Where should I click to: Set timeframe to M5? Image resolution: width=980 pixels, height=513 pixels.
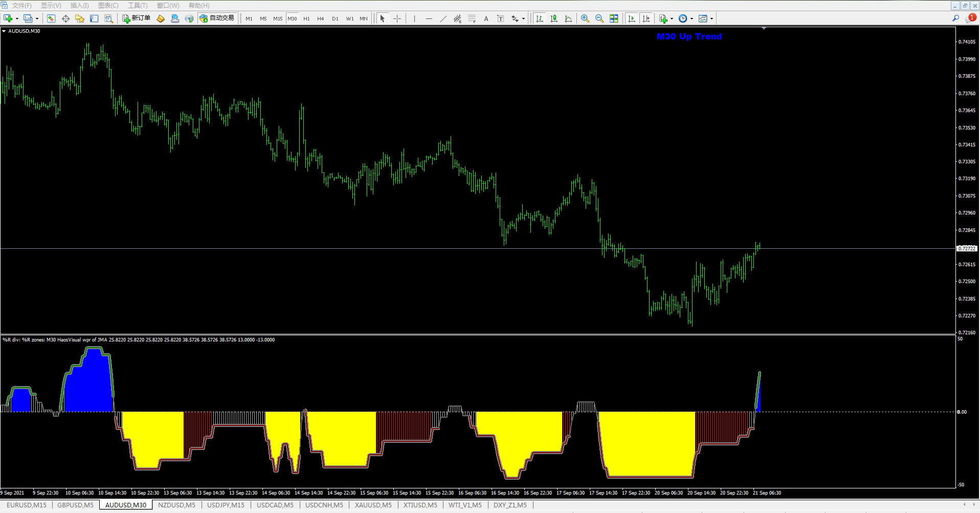(263, 18)
